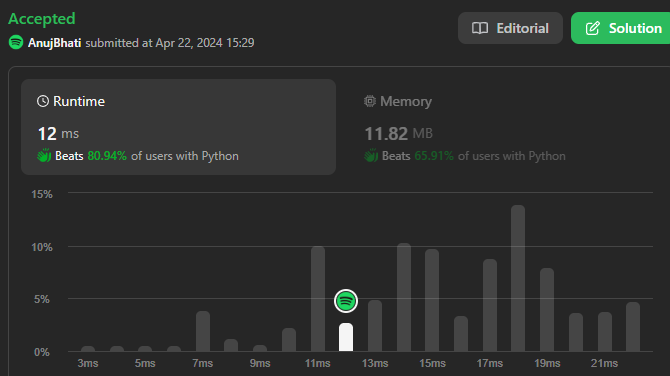Select the Runtime panel

pyautogui.click(x=178, y=127)
